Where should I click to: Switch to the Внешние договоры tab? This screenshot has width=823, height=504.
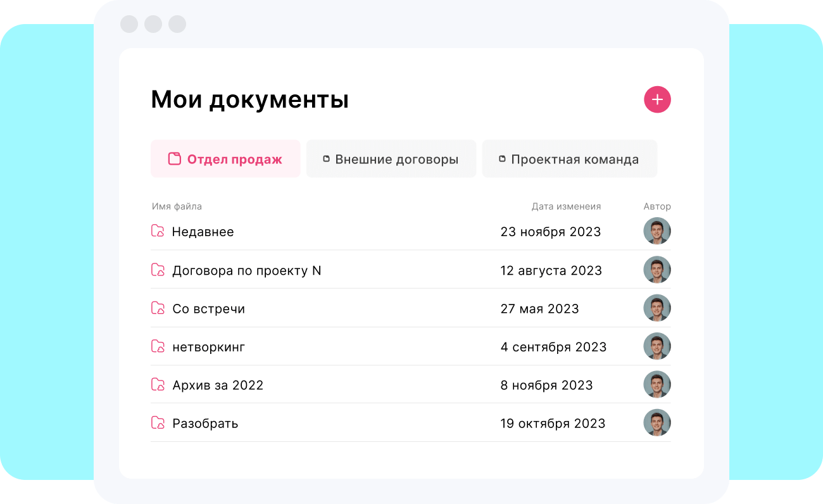coord(391,159)
